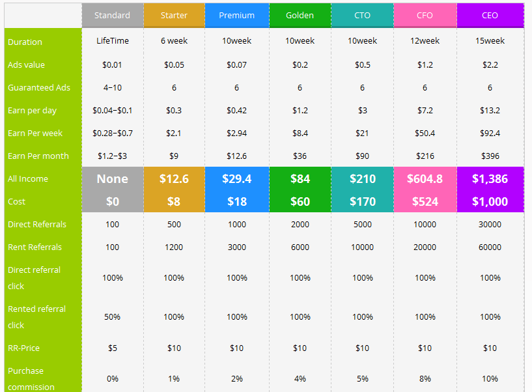Click the $0 Standard cost value
Viewport: 532px width, 392px height.
112,202
